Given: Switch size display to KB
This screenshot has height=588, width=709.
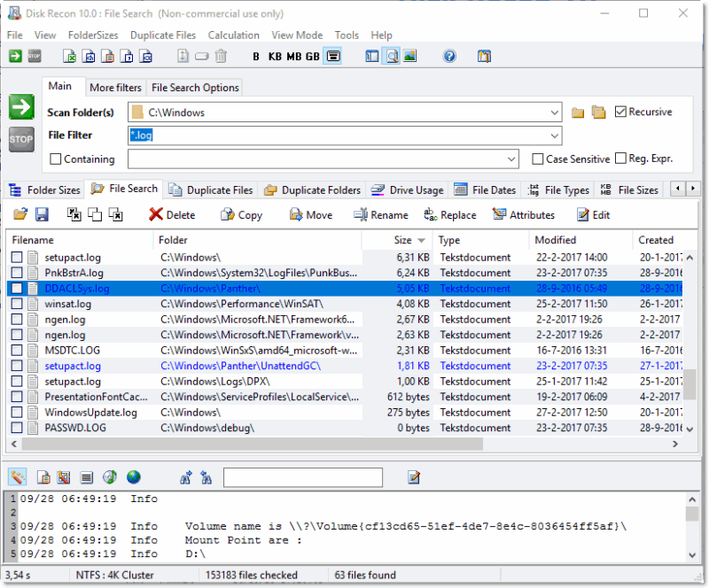Looking at the screenshot, I should [275, 57].
